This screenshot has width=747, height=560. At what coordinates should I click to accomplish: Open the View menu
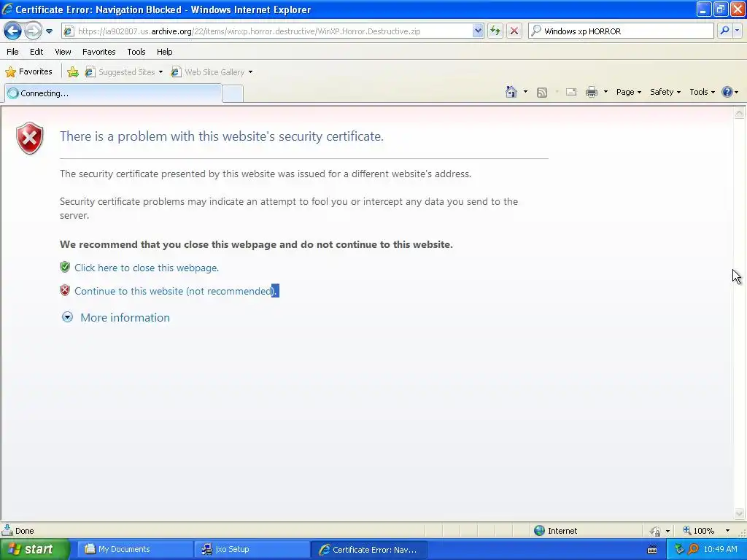(63, 52)
